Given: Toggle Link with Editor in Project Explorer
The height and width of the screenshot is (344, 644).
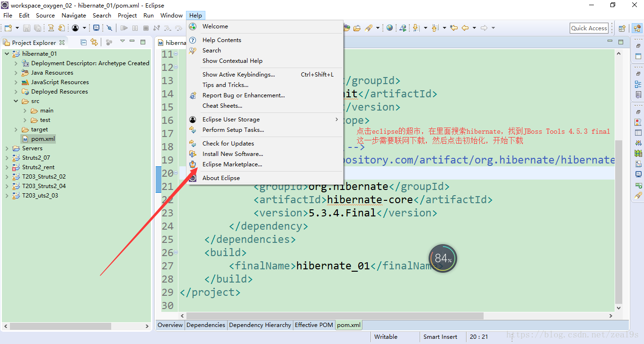Looking at the screenshot, I should [x=94, y=42].
